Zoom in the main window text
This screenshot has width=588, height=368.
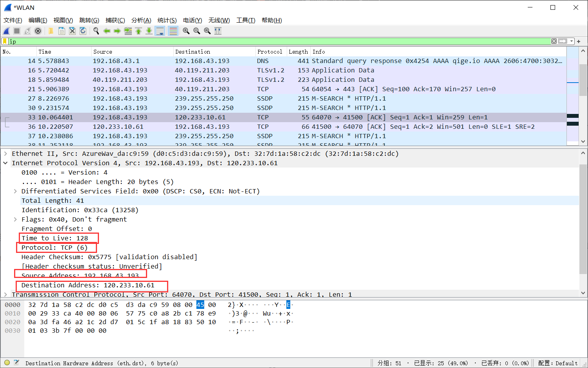coord(186,31)
